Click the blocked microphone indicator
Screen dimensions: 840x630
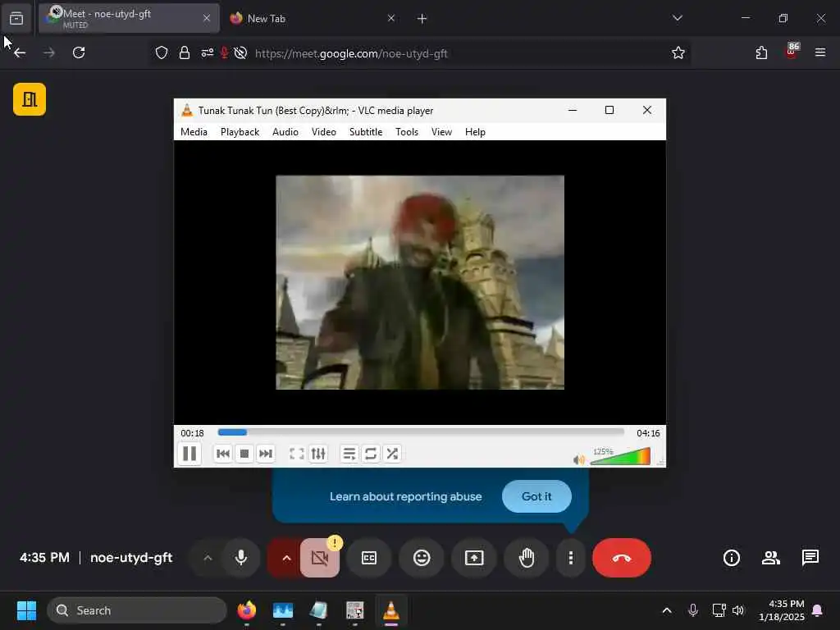[225, 52]
